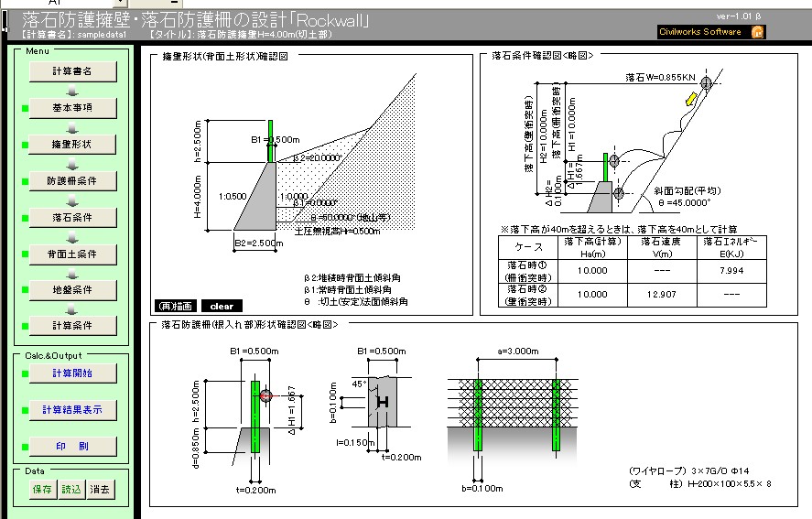Click the 落下高(計算) Ha(m) column header

592,247
